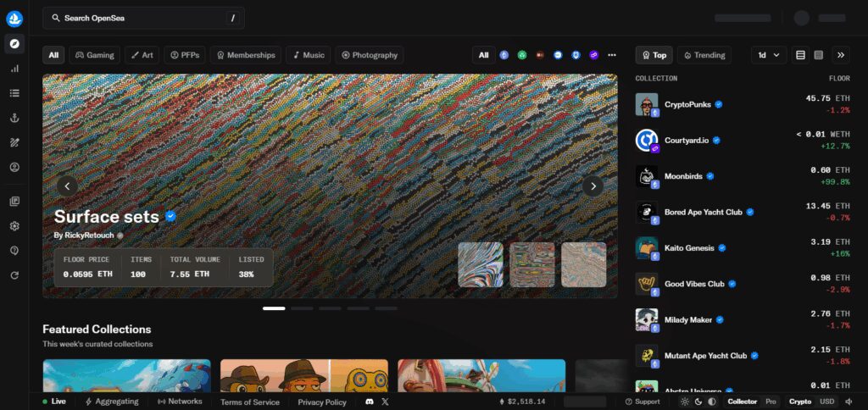
Task: Show prices in Crypto
Action: [x=800, y=402]
